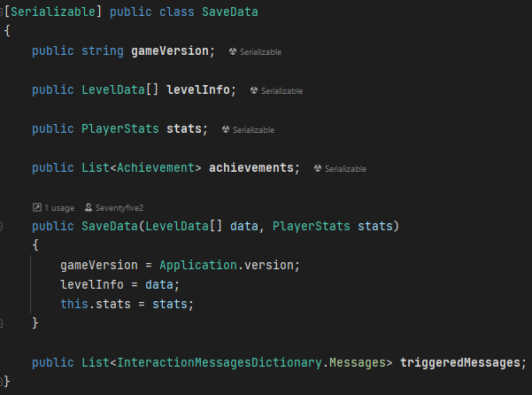532x395 pixels.
Task: Click Application type in gameVersion assignment
Action: [198, 266]
